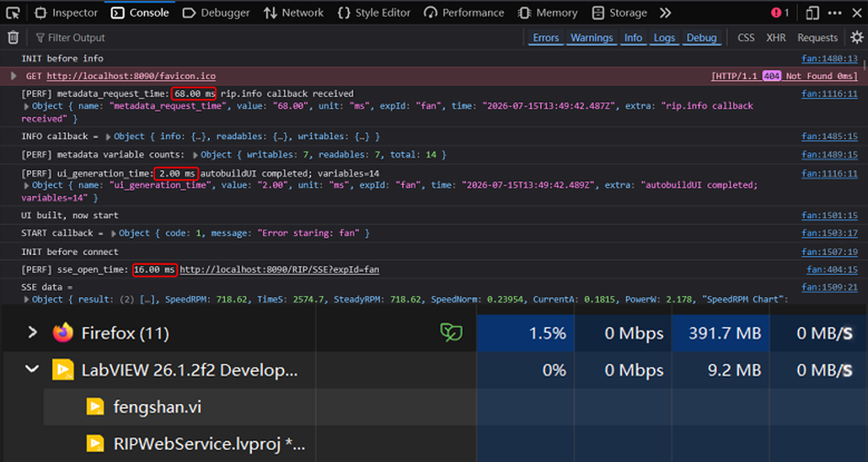Expand the metadata_request_time Object
Image resolution: width=868 pixels, height=462 pixels.
(x=26, y=106)
